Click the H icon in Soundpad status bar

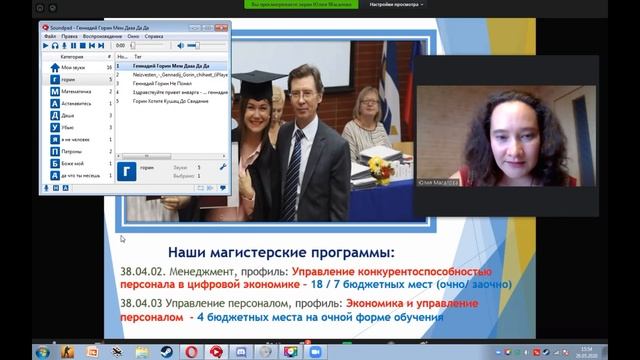click(x=56, y=188)
